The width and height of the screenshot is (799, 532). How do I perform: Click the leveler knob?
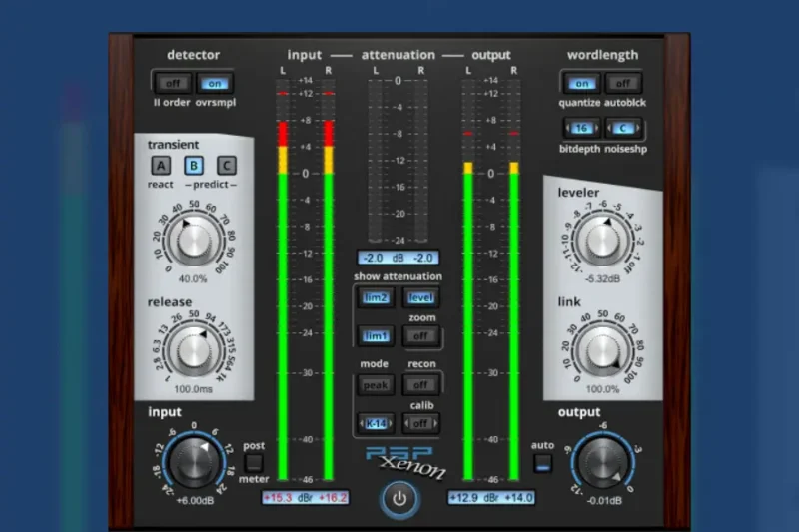pyautogui.click(x=602, y=241)
